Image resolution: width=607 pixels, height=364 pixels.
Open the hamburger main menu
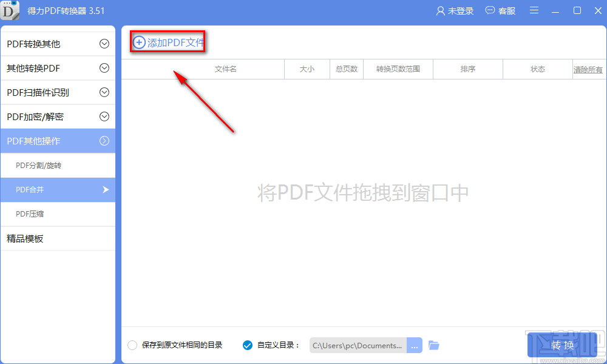click(534, 10)
